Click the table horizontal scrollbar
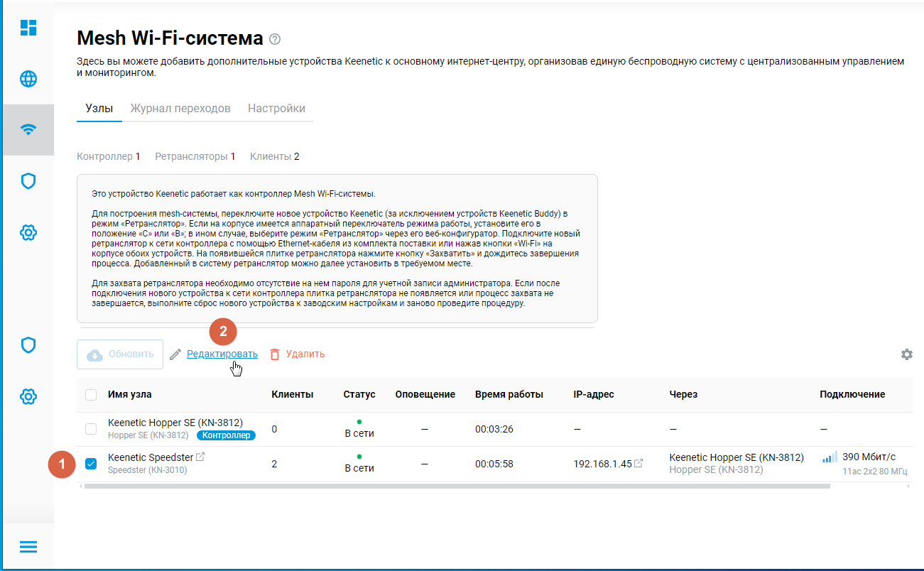This screenshot has width=924, height=571. (457, 486)
